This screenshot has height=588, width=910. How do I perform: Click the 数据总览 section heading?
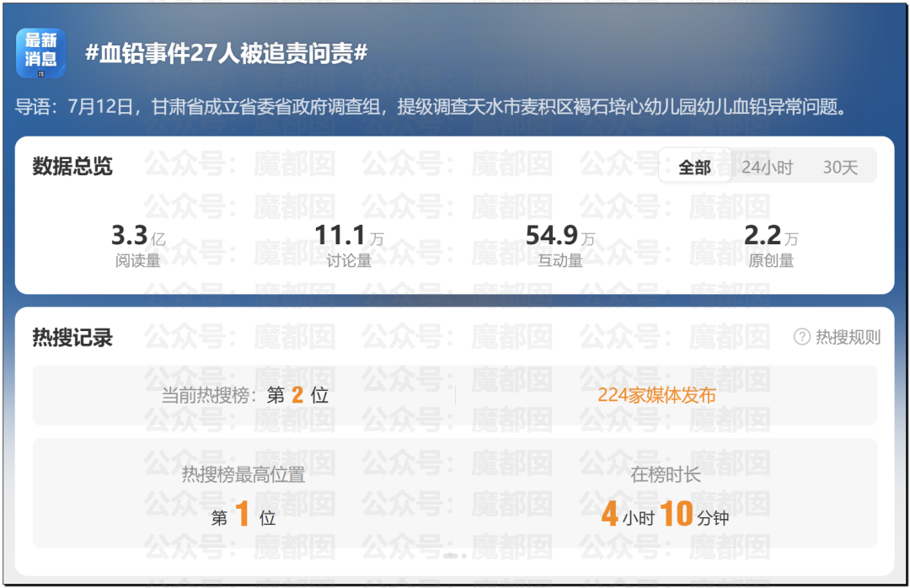point(72,166)
